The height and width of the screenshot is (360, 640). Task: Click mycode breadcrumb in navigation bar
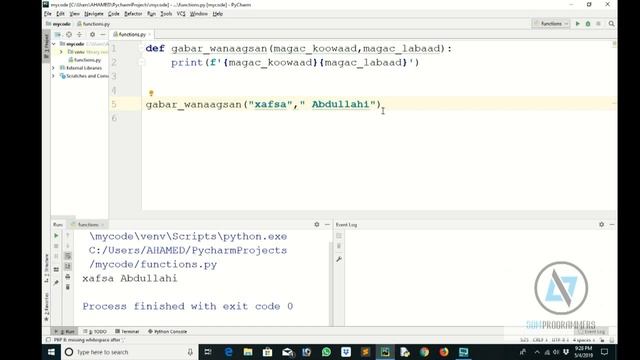(58, 24)
